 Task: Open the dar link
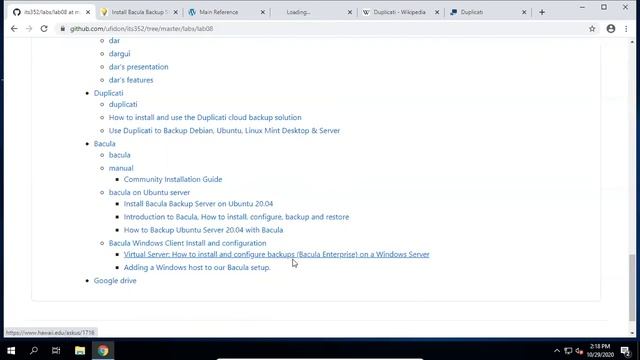pyautogui.click(x=114, y=40)
